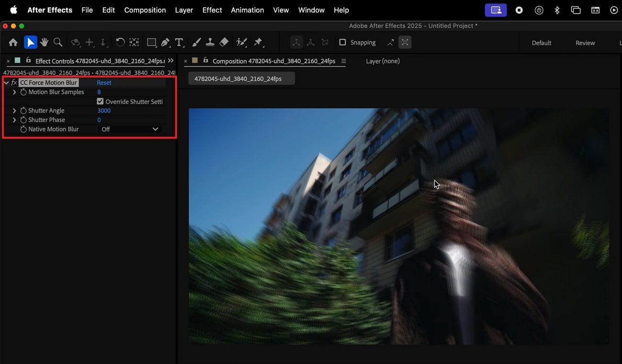Select the Zoom tool

click(x=57, y=42)
